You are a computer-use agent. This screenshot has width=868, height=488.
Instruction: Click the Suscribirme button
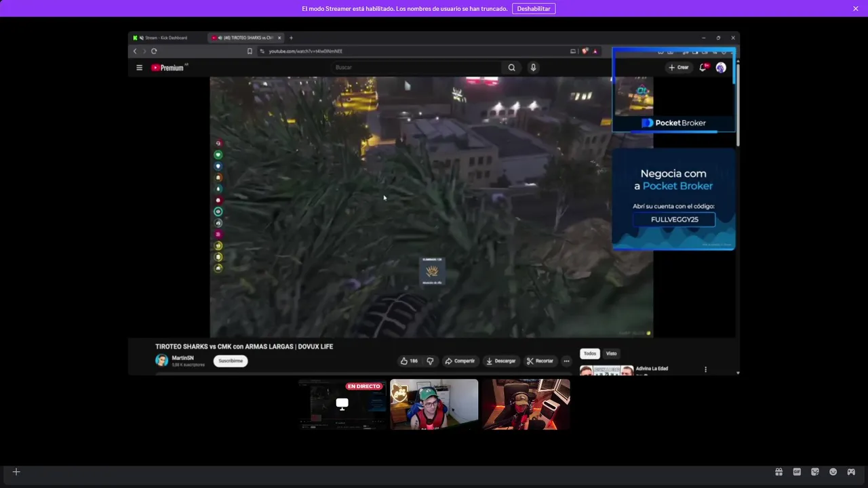231,361
